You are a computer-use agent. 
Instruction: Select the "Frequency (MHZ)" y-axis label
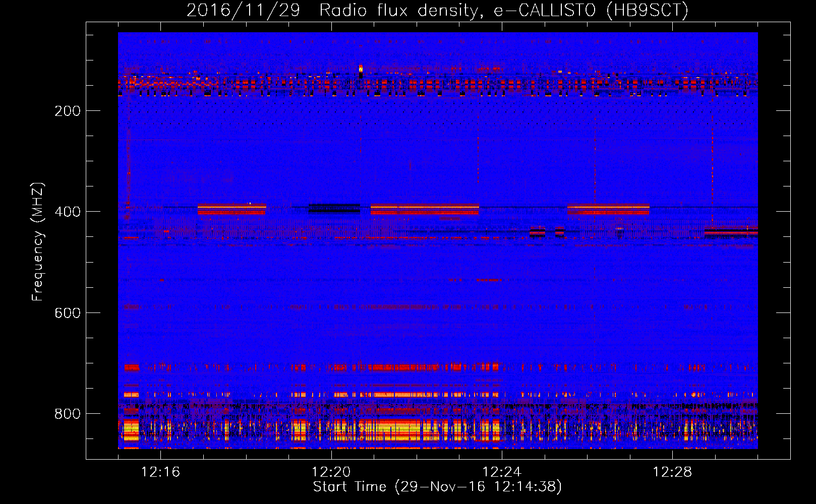click(38, 241)
